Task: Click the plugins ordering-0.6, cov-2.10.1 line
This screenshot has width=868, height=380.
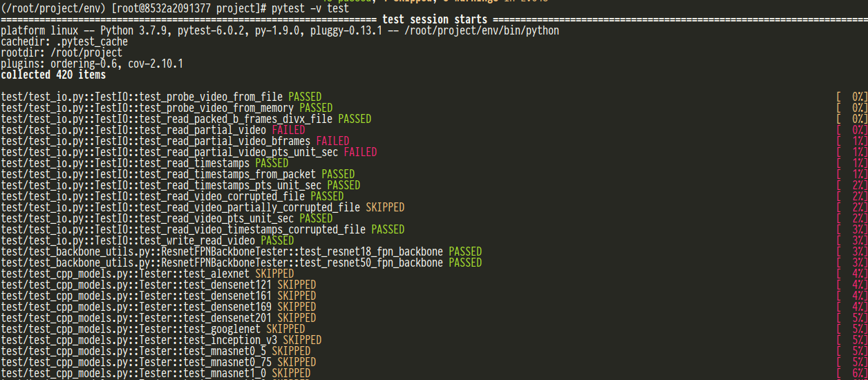Action: 92,64
